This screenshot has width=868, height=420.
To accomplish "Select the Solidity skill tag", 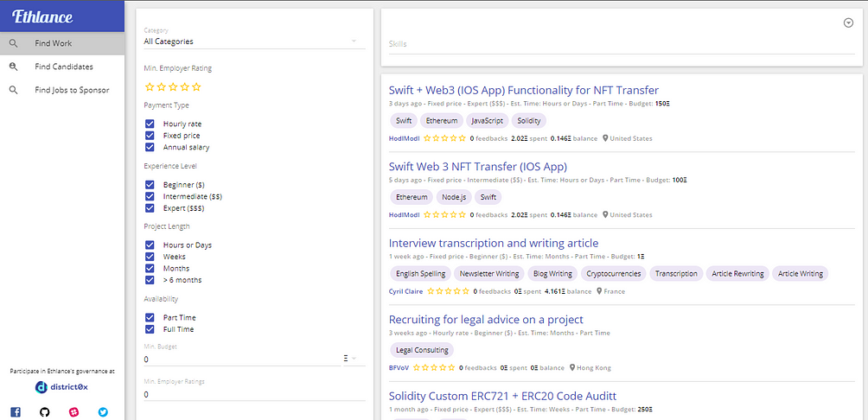I will (x=528, y=121).
